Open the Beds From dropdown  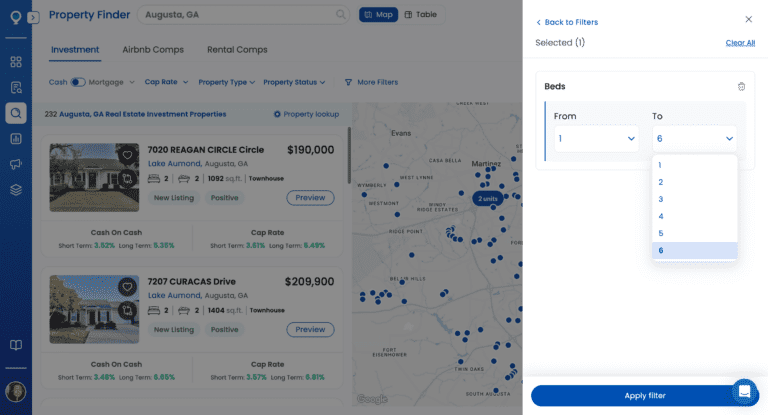click(x=596, y=138)
